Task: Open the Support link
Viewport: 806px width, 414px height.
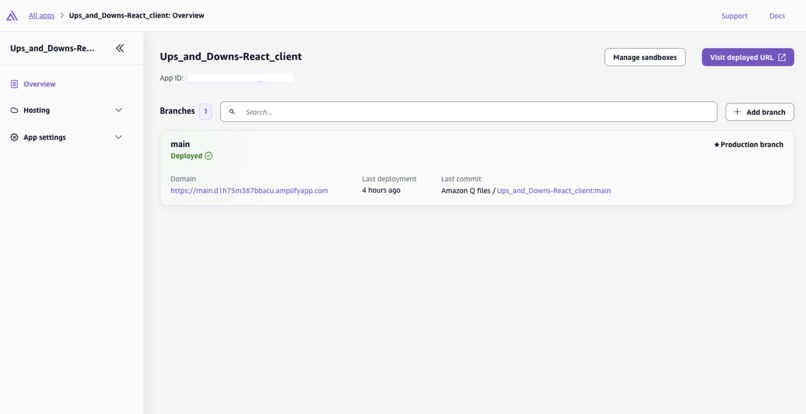Action: pos(734,16)
